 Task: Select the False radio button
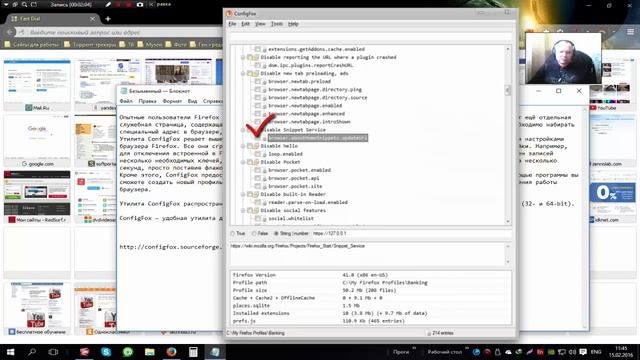tap(254, 233)
